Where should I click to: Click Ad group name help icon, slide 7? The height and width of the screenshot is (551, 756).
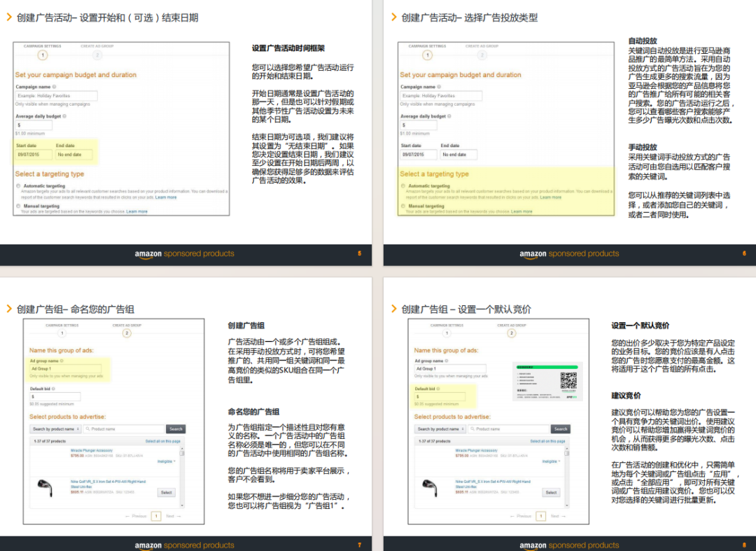pyautogui.click(x=62, y=361)
